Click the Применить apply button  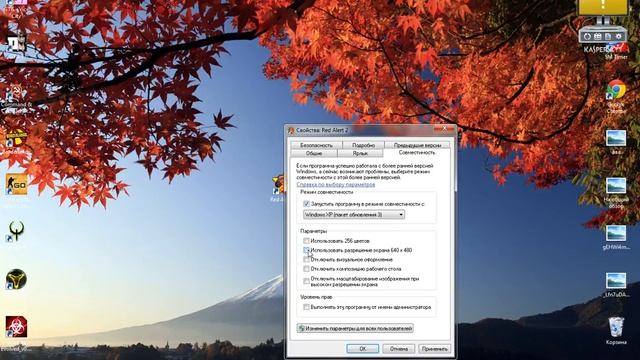(x=435, y=349)
